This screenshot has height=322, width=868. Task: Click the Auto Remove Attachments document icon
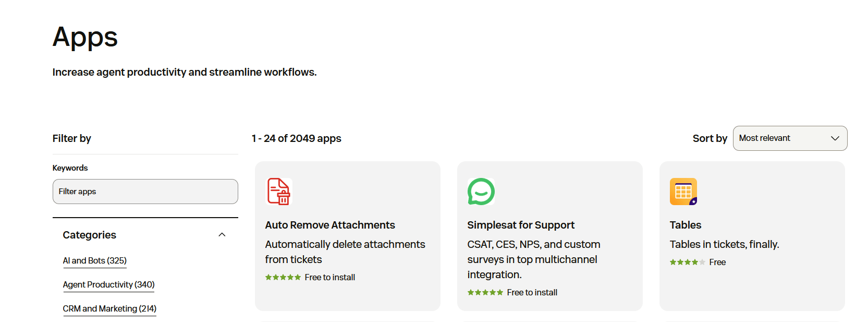pyautogui.click(x=278, y=191)
